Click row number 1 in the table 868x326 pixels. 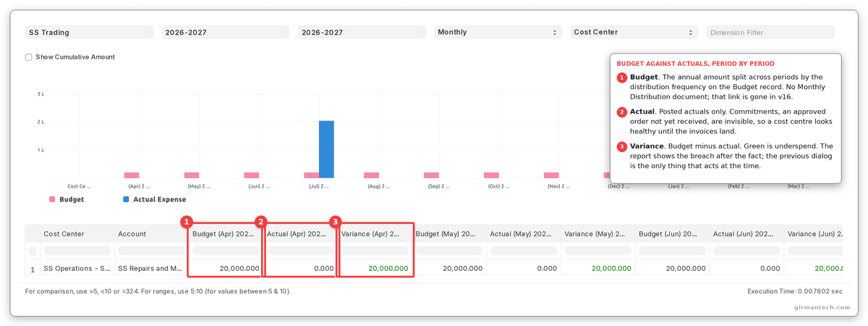(x=32, y=269)
